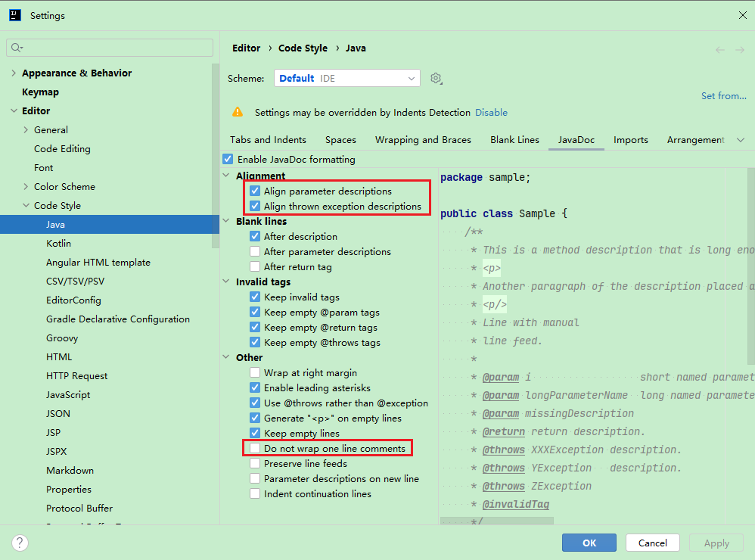The image size is (755, 560).
Task: Click the back navigation arrow icon
Action: (719, 50)
